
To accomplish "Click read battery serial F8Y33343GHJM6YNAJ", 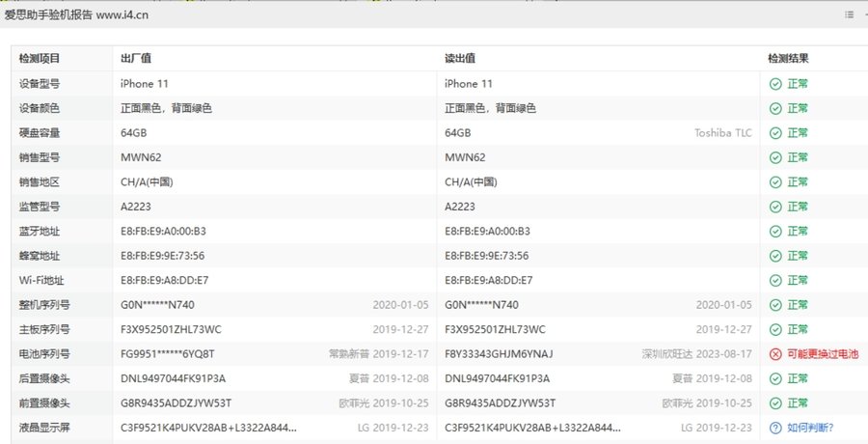I will (x=499, y=353).
